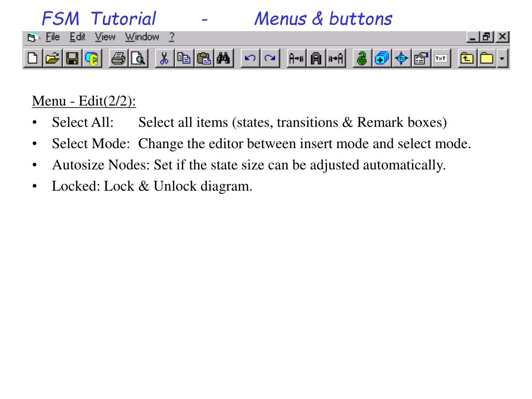Open a file using the folder icon
The width and height of the screenshot is (532, 399).
51,59
